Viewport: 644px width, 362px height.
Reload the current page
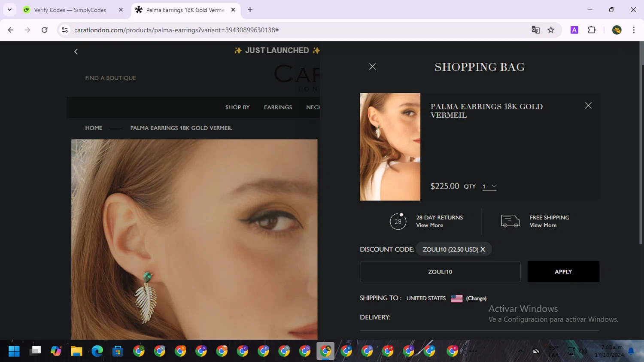pos(45,30)
